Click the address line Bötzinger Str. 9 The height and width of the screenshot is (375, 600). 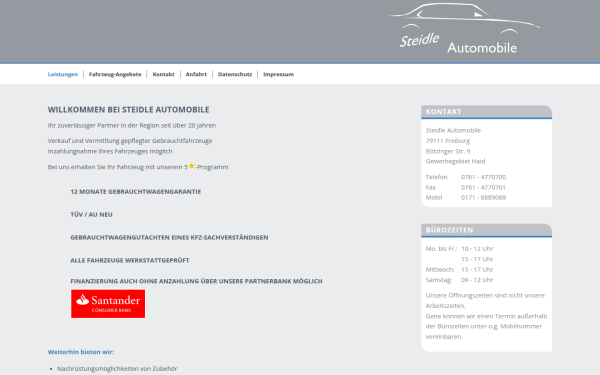coord(448,151)
